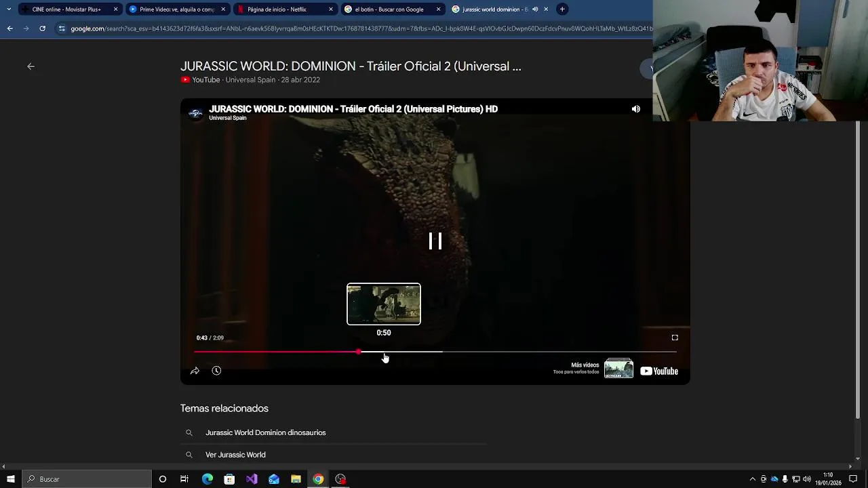The width and height of the screenshot is (868, 488).
Task: Click the page scrollbar down arrow
Action: tap(858, 459)
